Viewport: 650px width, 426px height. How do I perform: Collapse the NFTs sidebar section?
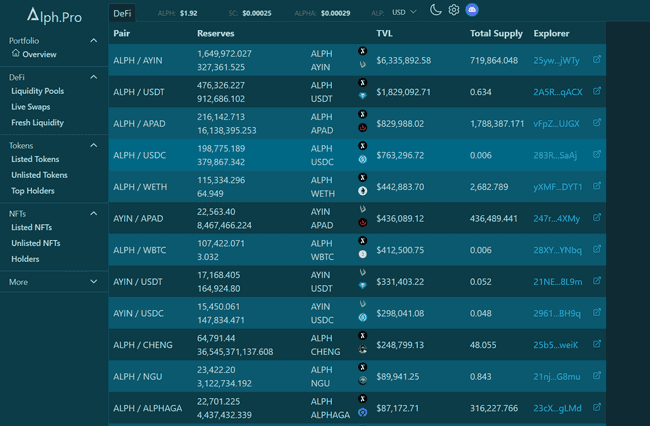94,213
